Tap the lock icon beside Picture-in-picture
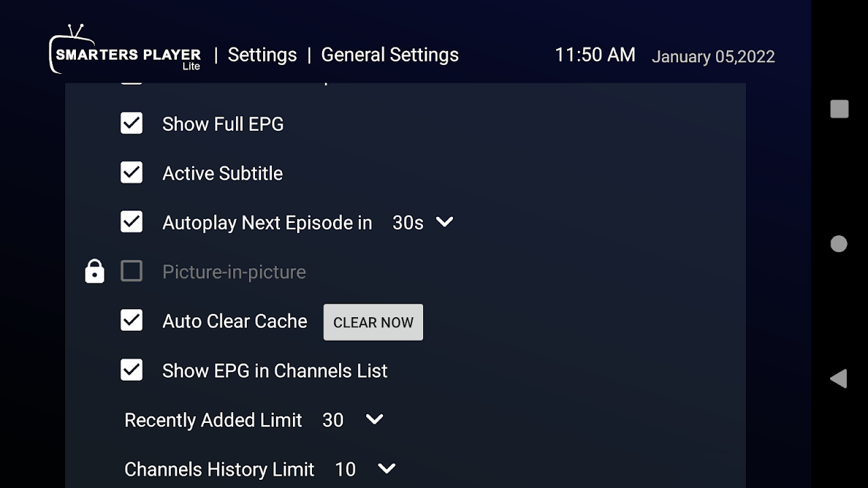868x488 pixels. [94, 271]
